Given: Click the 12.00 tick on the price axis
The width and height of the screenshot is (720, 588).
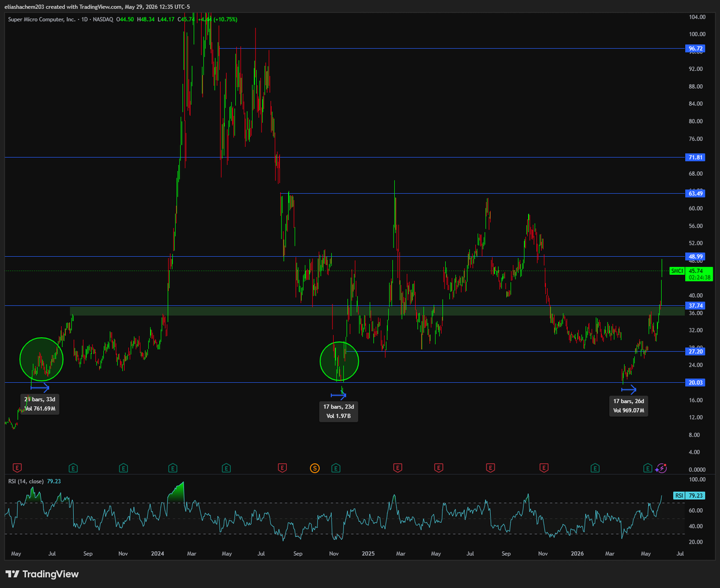Looking at the screenshot, I should pyautogui.click(x=696, y=417).
